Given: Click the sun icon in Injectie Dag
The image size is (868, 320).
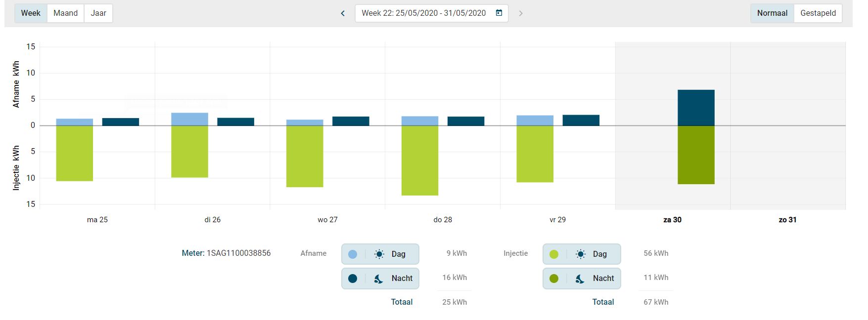Looking at the screenshot, I should point(581,254).
